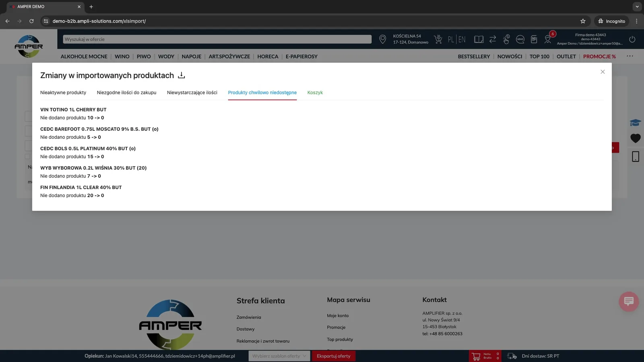Click delivery truck icon in bottom bar

[x=512, y=356]
